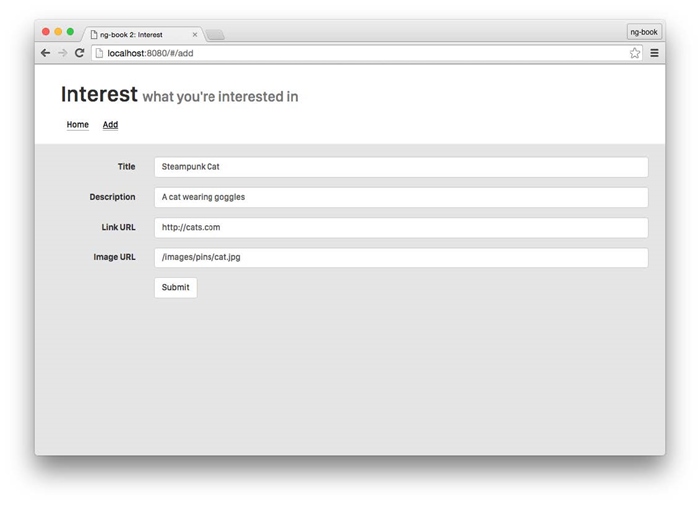Viewport: 700px width, 505px height.
Task: Focus the Image URL input box
Action: click(x=400, y=257)
